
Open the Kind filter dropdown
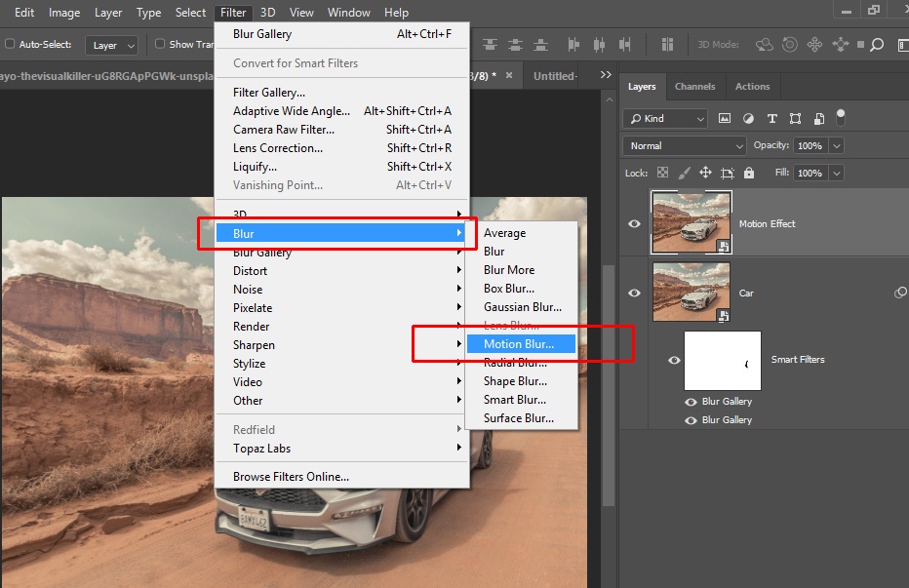coord(665,118)
